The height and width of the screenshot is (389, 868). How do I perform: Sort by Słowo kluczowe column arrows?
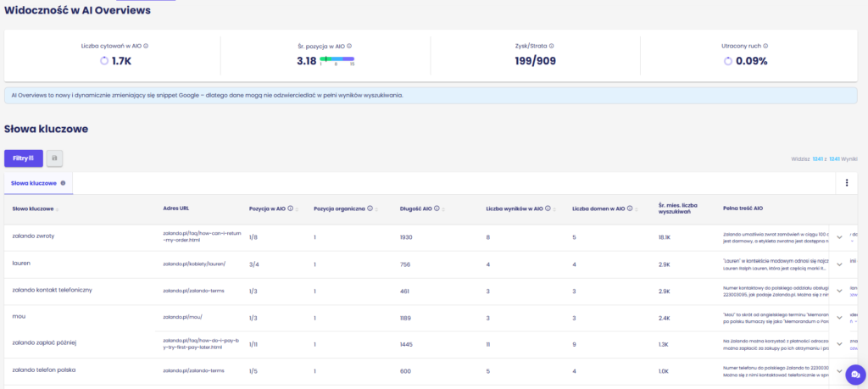click(x=58, y=209)
